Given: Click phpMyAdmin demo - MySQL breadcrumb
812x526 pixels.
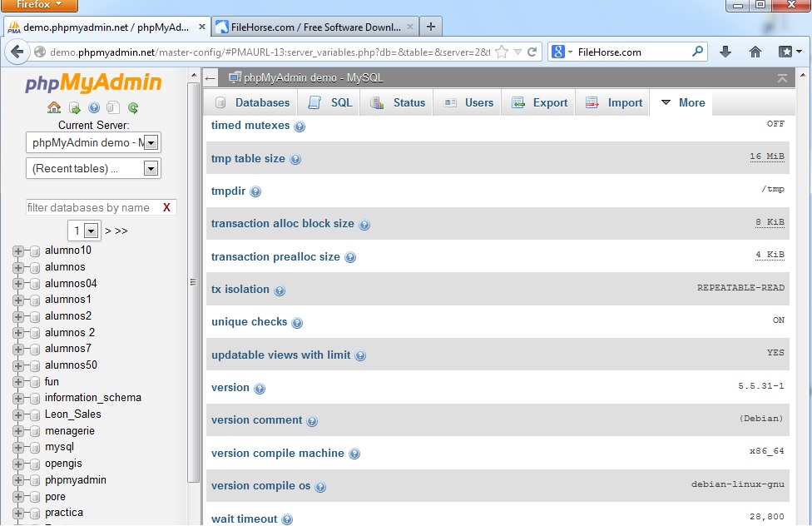Looking at the screenshot, I should pos(314,77).
